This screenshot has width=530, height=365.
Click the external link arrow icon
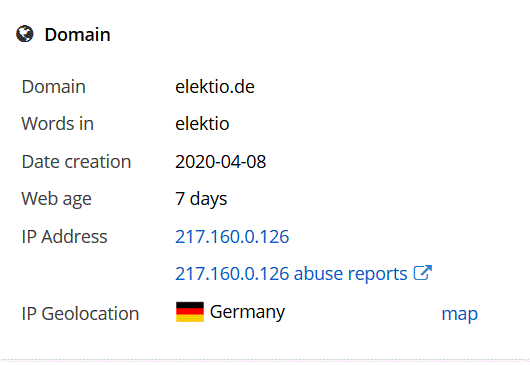click(423, 273)
